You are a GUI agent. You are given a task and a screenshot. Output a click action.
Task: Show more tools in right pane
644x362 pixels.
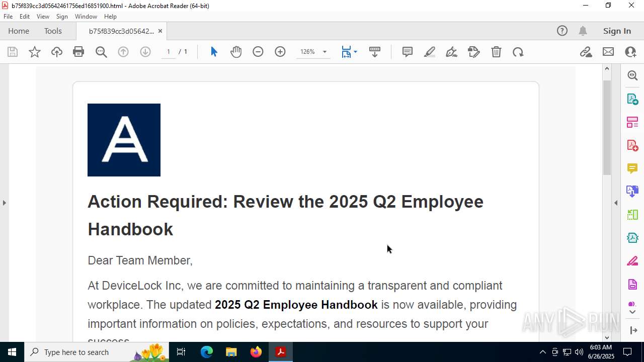pos(632,312)
